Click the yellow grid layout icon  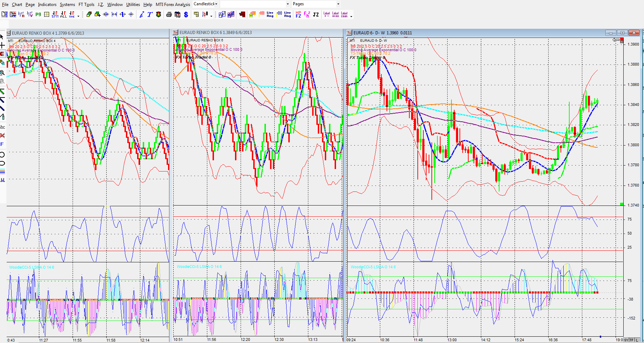coord(47,14)
